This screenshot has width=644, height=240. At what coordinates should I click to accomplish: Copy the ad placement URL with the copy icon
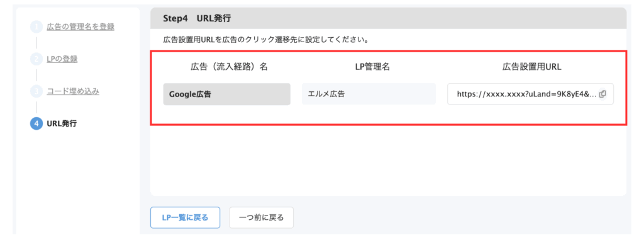pyautogui.click(x=602, y=94)
